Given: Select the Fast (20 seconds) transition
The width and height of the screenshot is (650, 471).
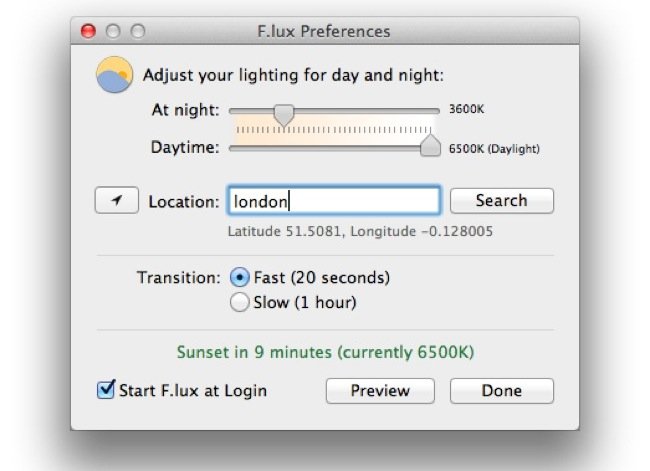Looking at the screenshot, I should tap(240, 277).
